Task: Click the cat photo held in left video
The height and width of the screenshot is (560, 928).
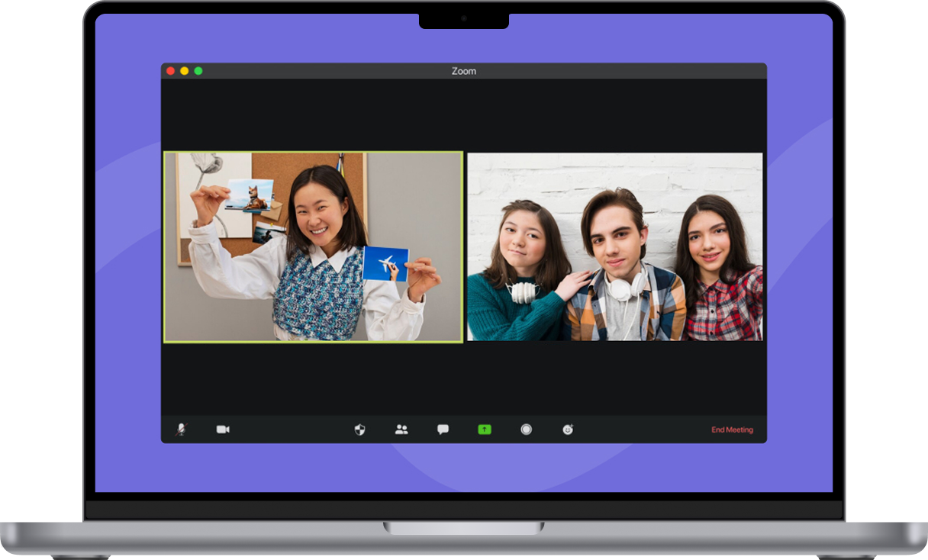Action: click(x=250, y=195)
